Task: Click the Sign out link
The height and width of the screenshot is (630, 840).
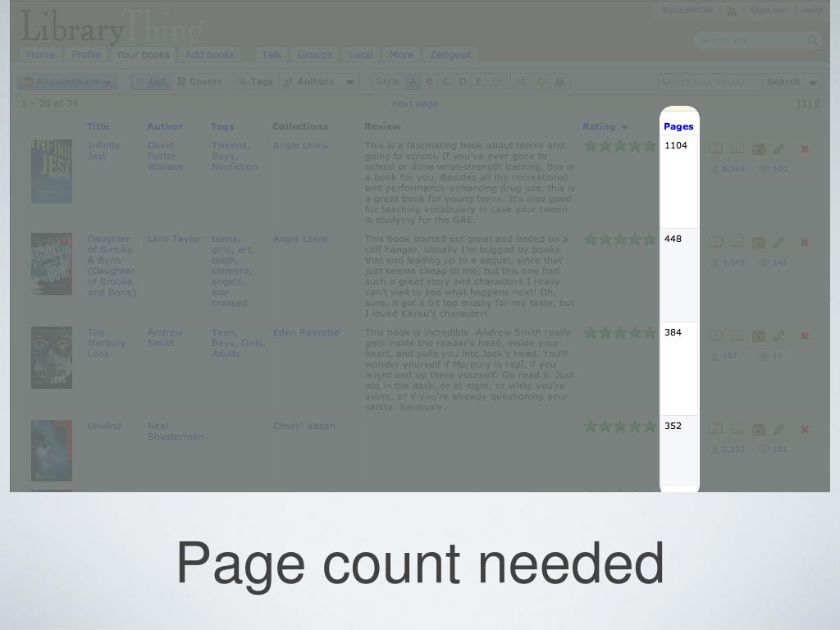Action: 769,10
